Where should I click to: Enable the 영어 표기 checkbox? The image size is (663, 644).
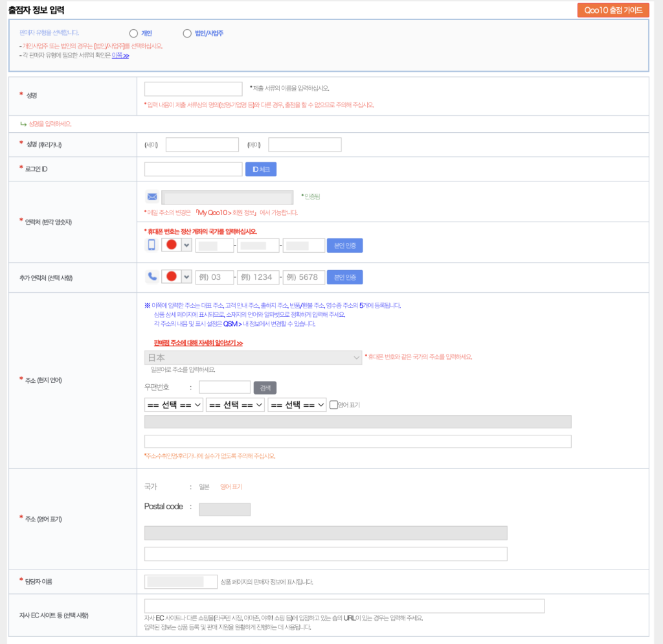(x=334, y=405)
